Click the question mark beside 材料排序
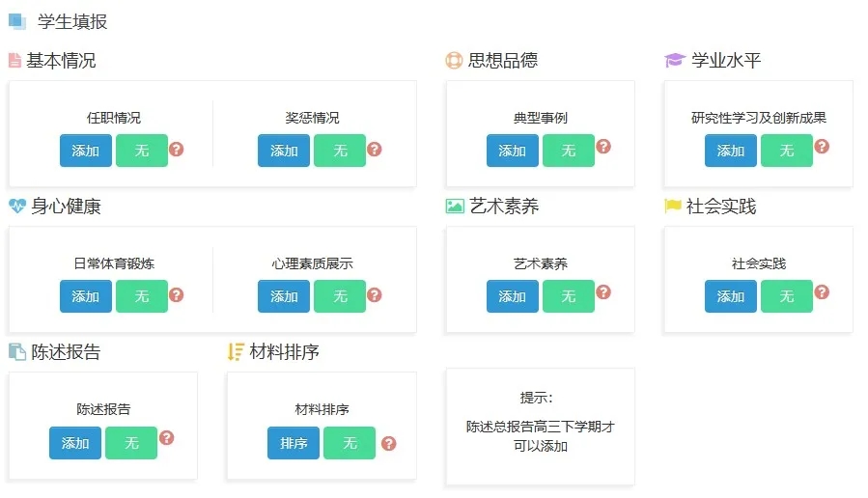This screenshot has width=868, height=498. (x=389, y=444)
